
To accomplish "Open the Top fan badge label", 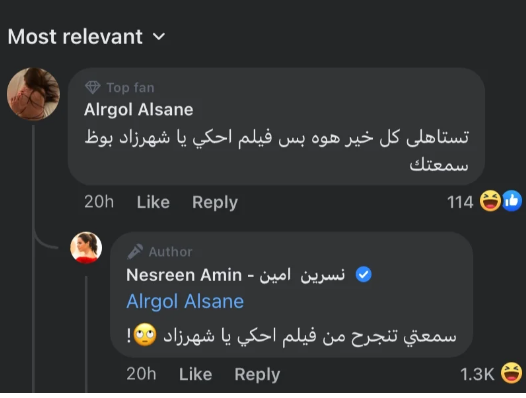I will pos(130,88).
